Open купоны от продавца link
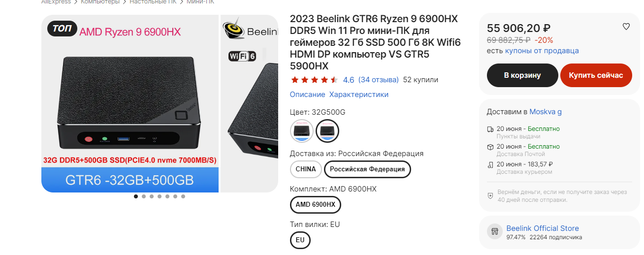 pyautogui.click(x=542, y=51)
